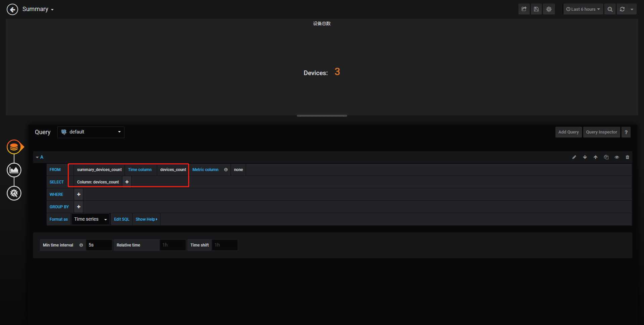
Task: Click the devices_count time column value
Action: pos(173,170)
